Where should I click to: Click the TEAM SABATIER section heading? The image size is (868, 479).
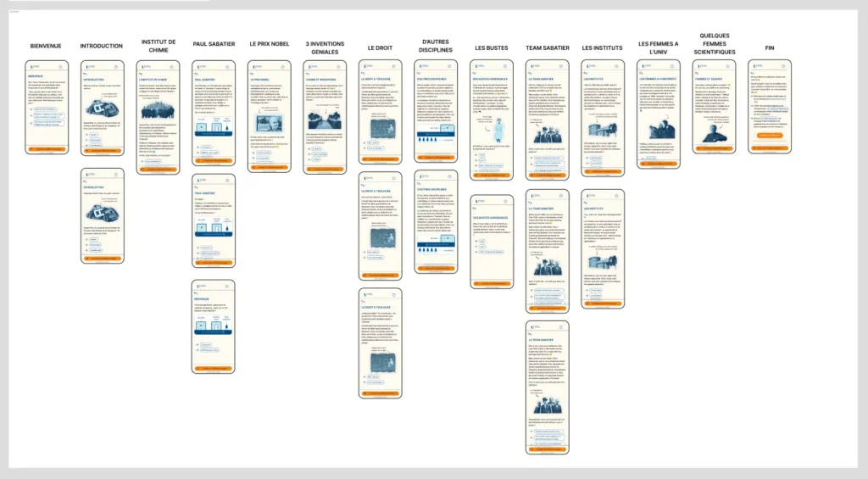(x=547, y=47)
